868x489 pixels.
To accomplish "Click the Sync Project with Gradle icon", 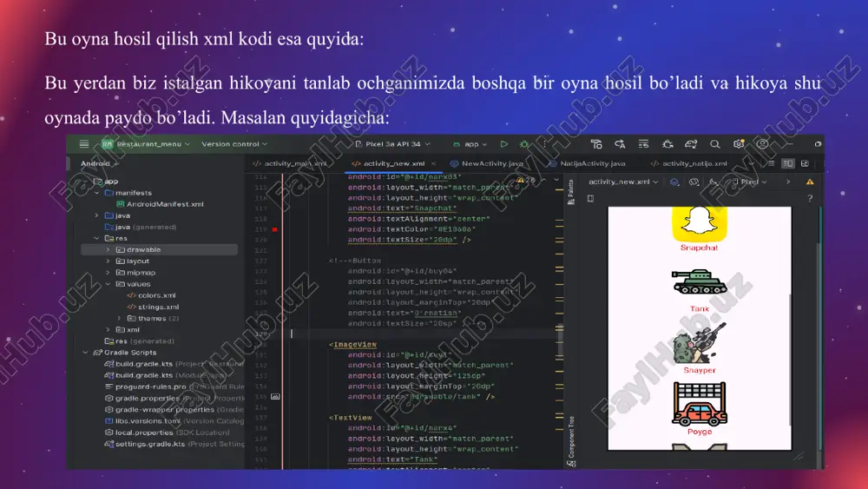I will (x=691, y=144).
